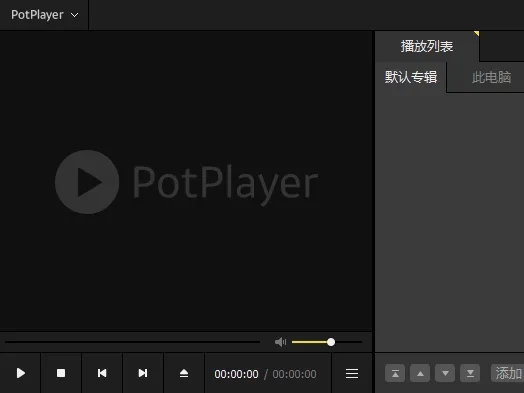The height and width of the screenshot is (393, 524).
Task: Click the elapsed time 00:00:00 display
Action: coord(236,374)
